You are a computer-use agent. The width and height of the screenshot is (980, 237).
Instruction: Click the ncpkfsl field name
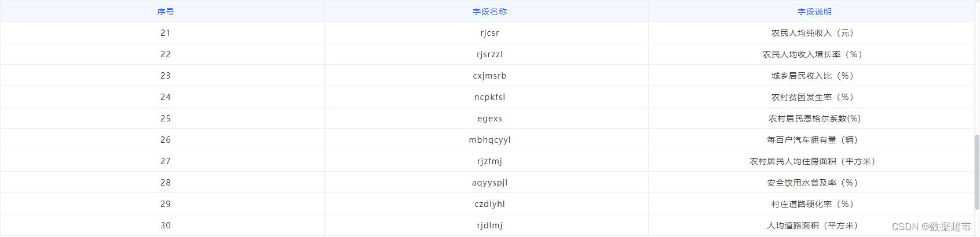point(489,97)
